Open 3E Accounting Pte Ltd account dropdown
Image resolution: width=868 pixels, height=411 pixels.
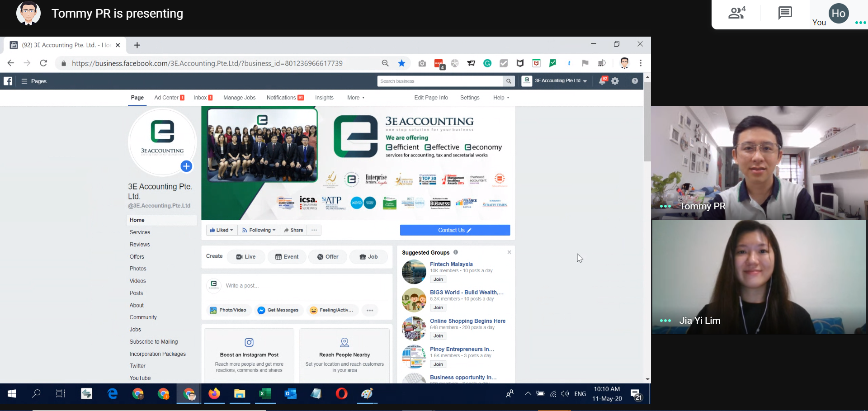(x=555, y=81)
